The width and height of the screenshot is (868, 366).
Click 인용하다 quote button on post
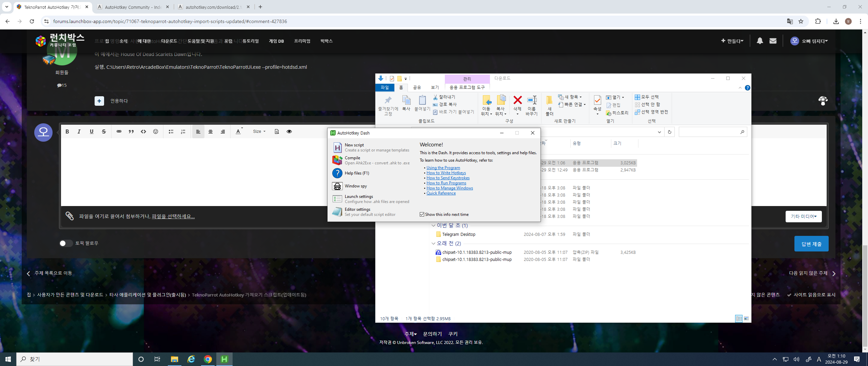(119, 101)
